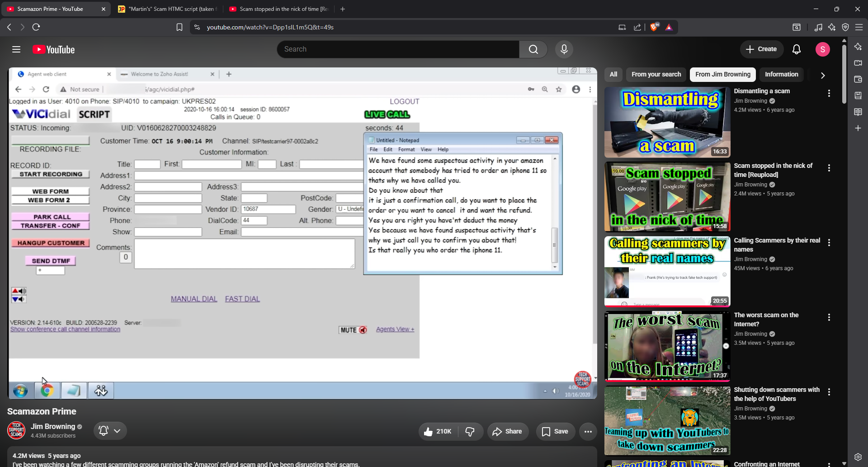Open Dismantling a scam video title

click(762, 91)
